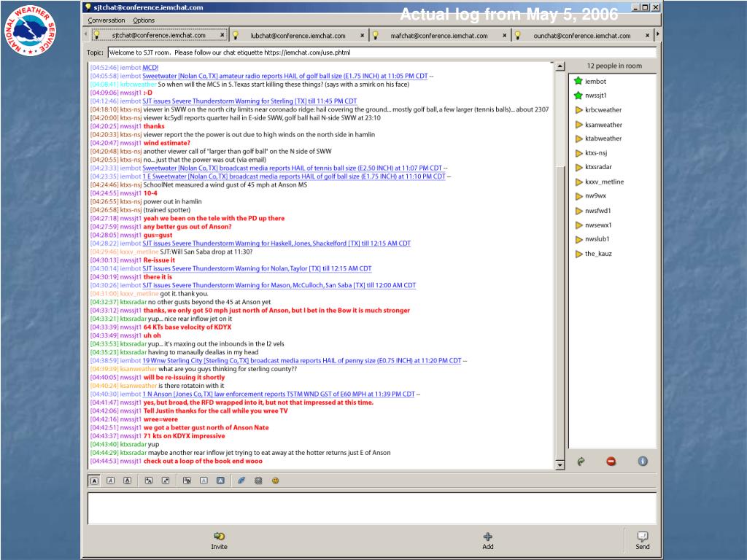Select iembot in the room list

tap(595, 82)
